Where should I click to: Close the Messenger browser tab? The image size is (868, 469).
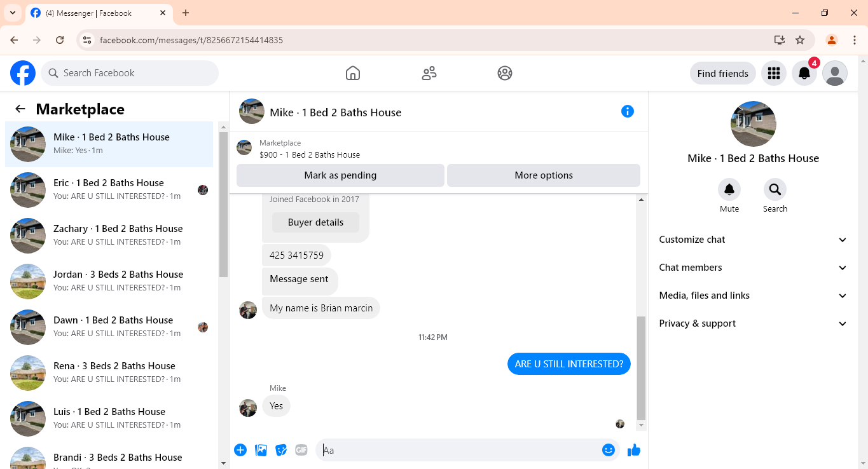point(163,13)
